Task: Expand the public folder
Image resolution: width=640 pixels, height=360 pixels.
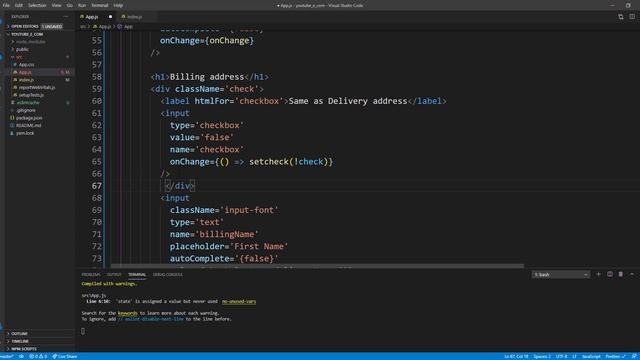Action: click(22, 49)
